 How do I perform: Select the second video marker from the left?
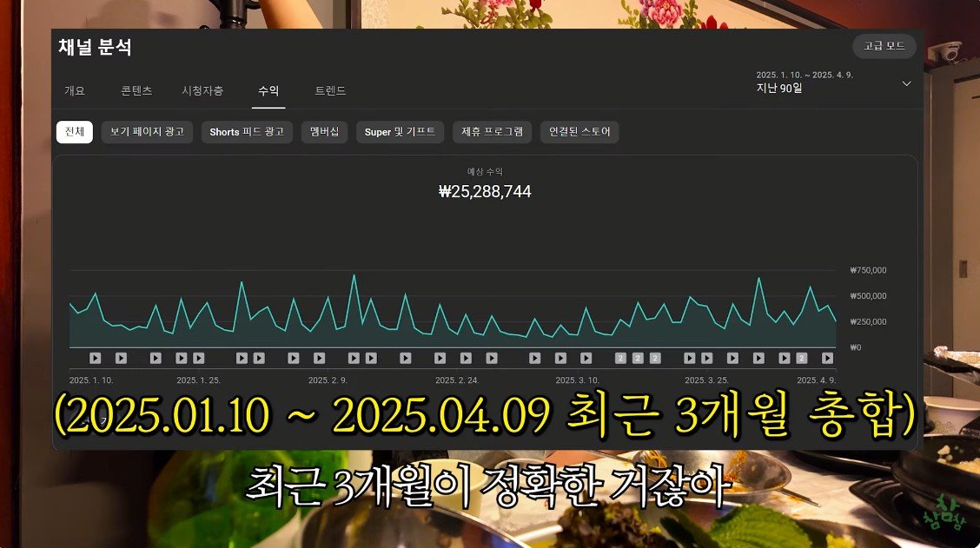point(121,358)
